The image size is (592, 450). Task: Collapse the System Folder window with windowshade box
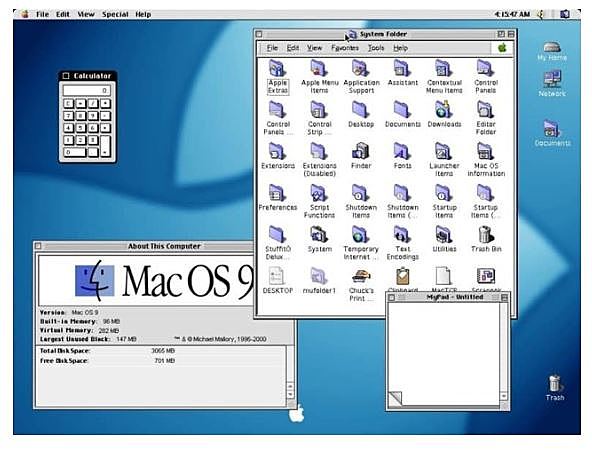pyautogui.click(x=510, y=34)
